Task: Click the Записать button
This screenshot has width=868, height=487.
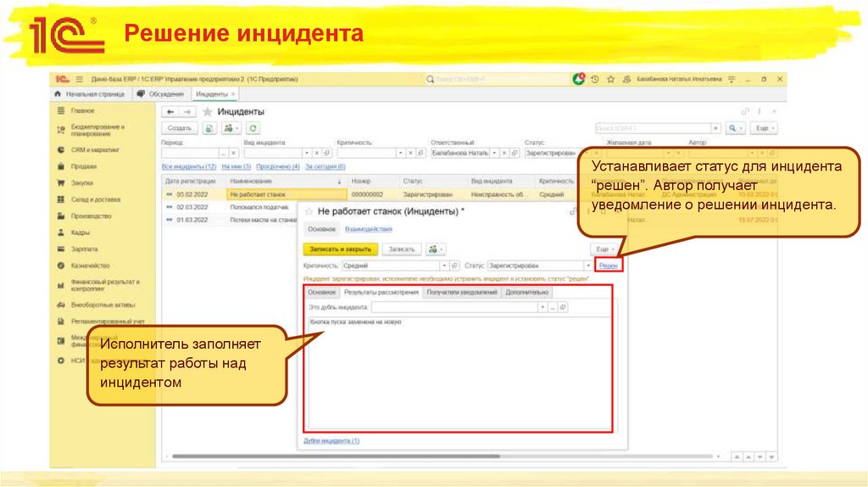Action: (401, 249)
